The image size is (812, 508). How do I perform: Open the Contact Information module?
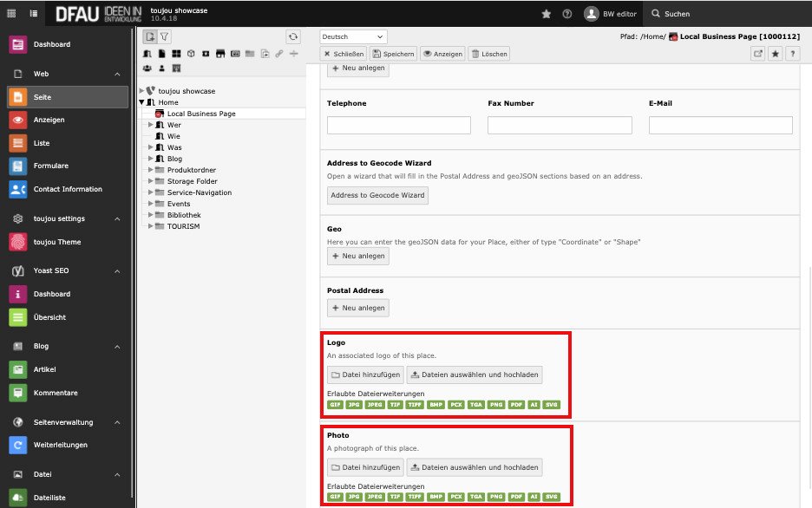[x=68, y=189]
